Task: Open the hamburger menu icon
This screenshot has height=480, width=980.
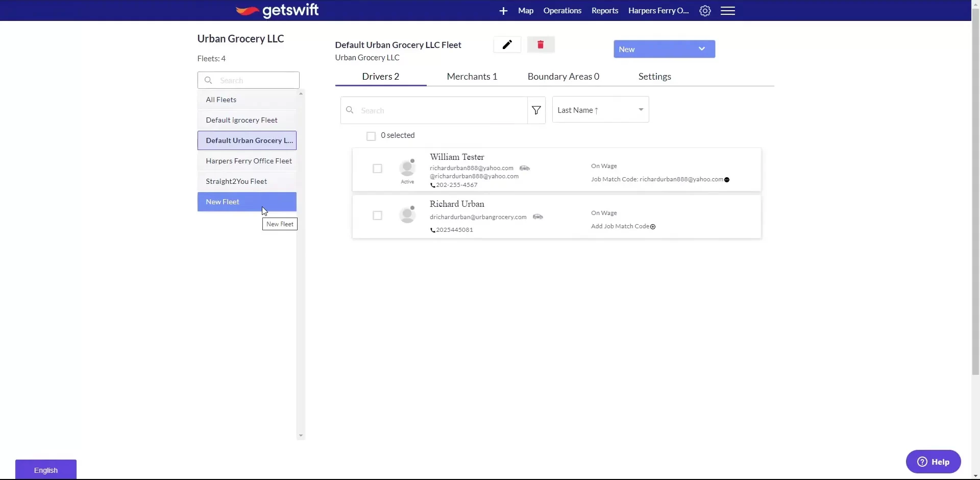Action: [x=728, y=10]
